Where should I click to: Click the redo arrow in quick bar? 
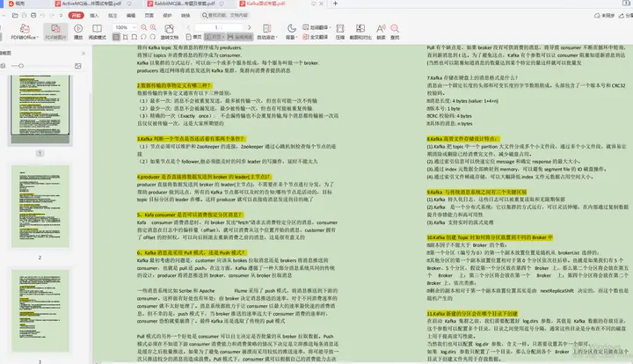tap(52, 15)
